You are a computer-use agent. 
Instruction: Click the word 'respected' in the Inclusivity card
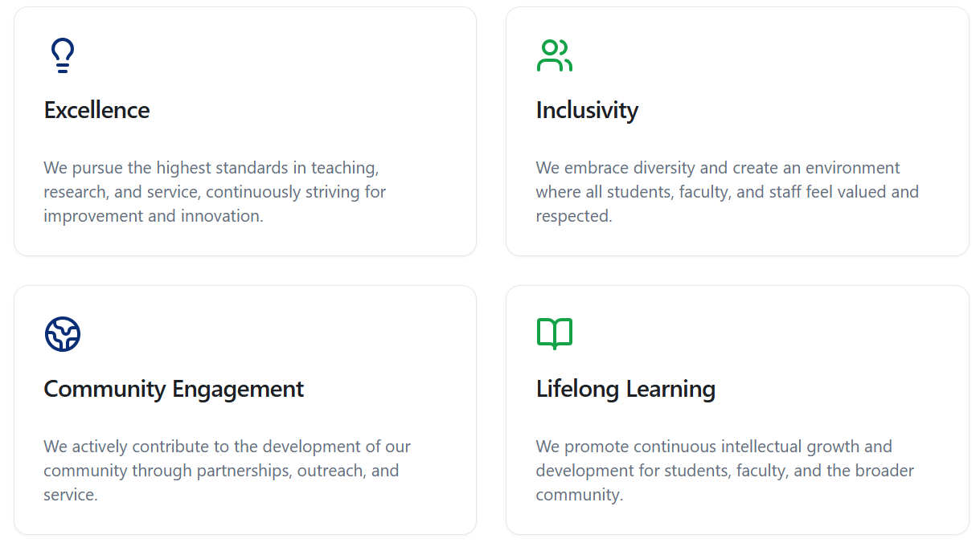(573, 216)
